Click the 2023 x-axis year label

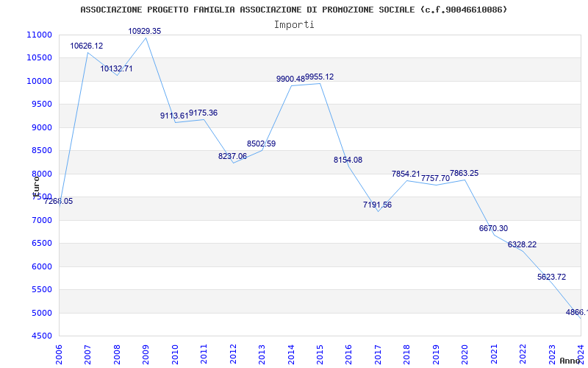552,354
